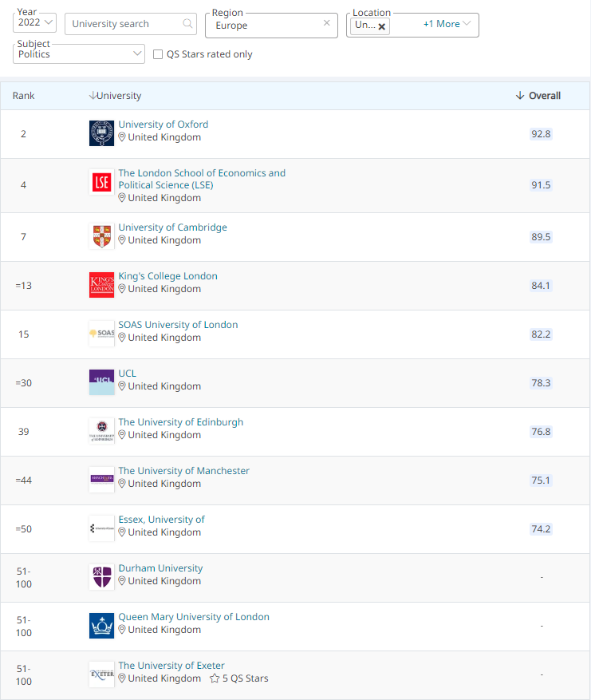Click the University of Essex logo
Viewport: 591px width, 700px height.
pyautogui.click(x=102, y=528)
